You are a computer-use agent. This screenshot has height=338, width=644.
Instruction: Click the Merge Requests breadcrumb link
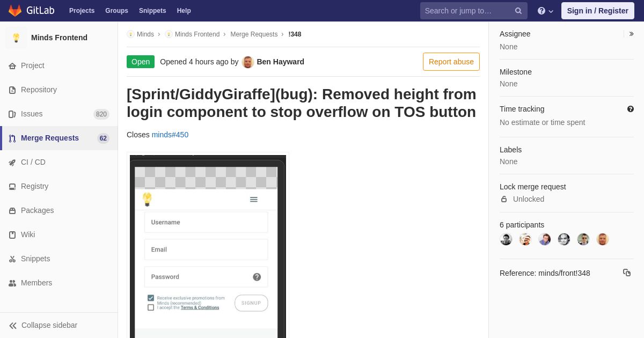tap(254, 34)
